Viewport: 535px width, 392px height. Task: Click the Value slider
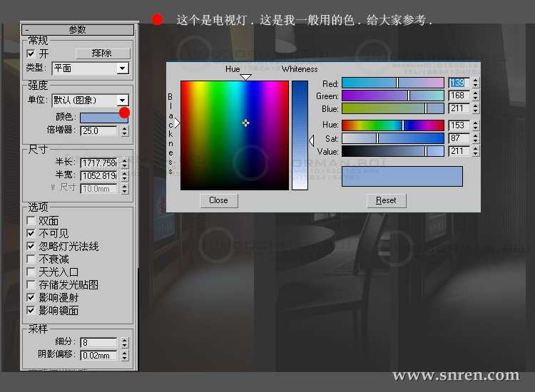(393, 151)
